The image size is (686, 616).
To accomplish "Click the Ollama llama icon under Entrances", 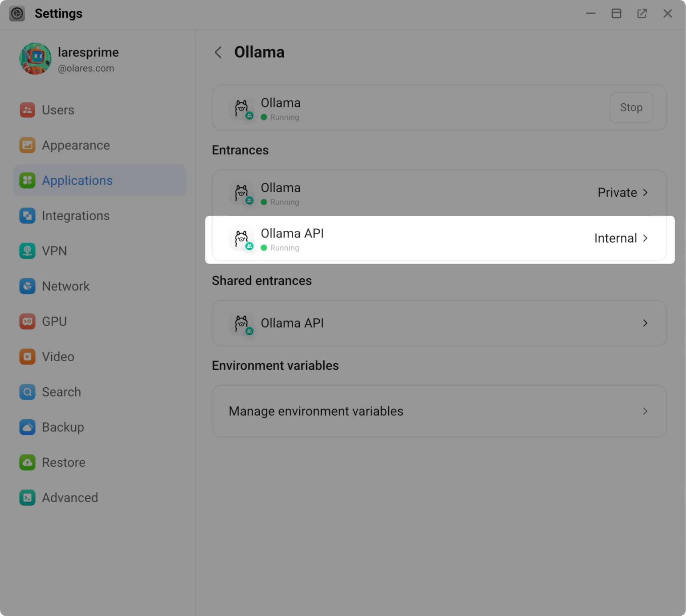I will point(242,193).
